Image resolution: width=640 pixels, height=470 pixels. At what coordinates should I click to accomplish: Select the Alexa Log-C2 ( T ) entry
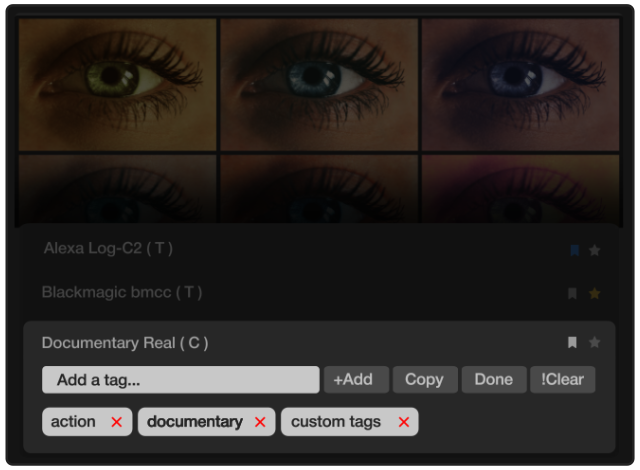point(108,249)
